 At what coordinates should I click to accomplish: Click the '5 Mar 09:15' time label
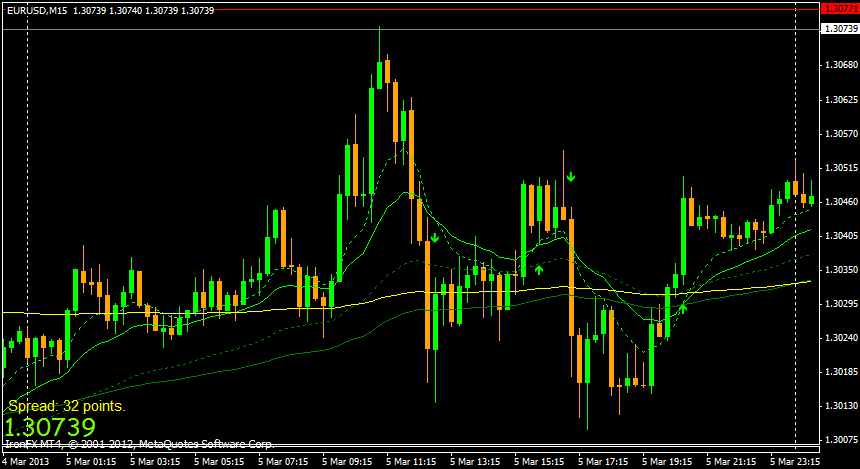click(345, 462)
